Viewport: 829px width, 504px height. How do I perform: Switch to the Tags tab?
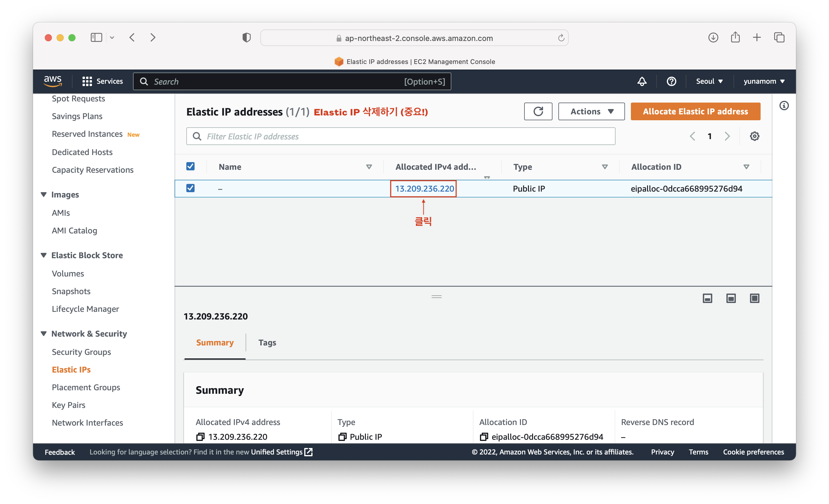267,342
